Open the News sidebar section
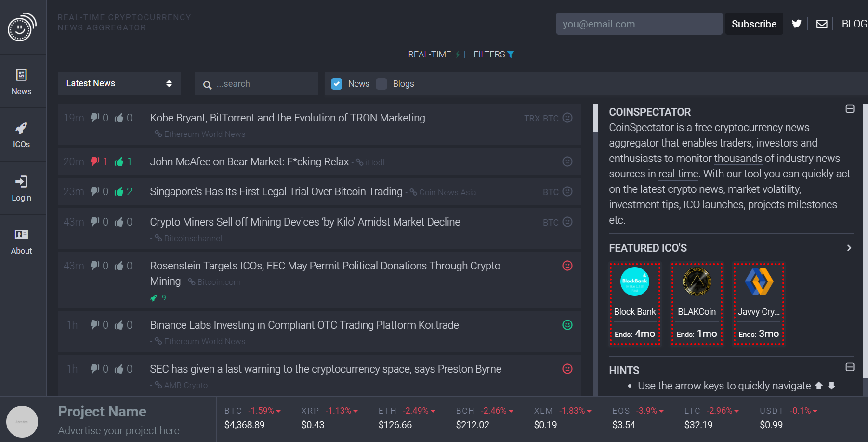The width and height of the screenshot is (868, 442). tap(22, 82)
